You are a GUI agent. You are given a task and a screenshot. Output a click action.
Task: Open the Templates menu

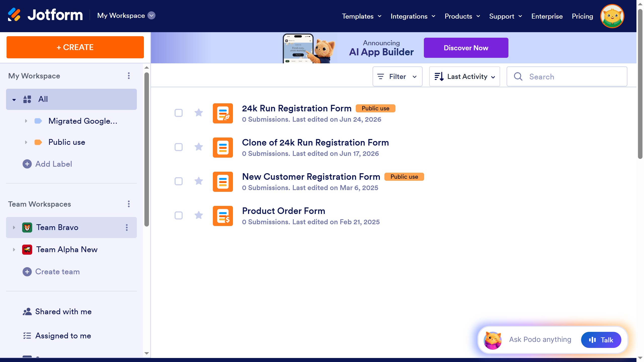pos(361,16)
